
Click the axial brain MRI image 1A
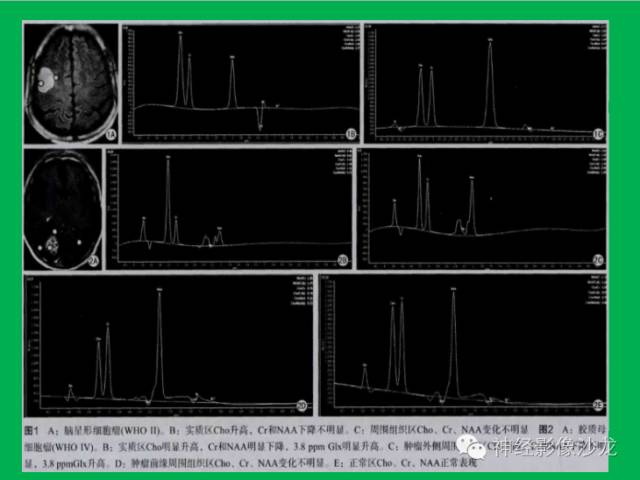pyautogui.click(x=71, y=84)
